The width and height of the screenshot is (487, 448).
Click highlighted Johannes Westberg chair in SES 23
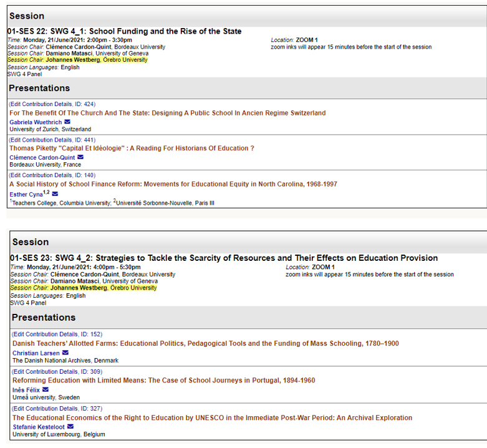pyautogui.click(x=84, y=288)
